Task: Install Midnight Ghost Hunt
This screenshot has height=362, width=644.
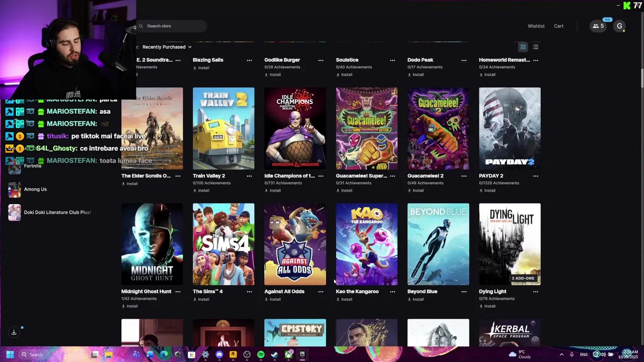Action: pos(130,306)
